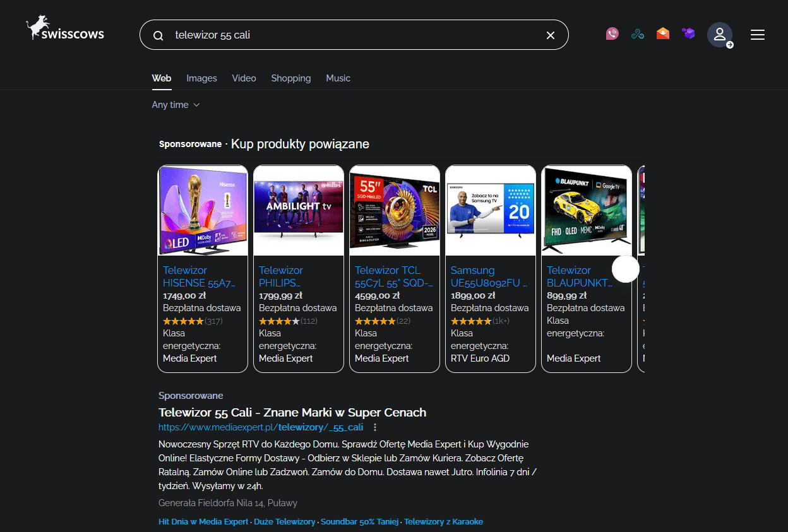The height and width of the screenshot is (532, 788).
Task: Click 'Media Expert' seller under Blaupunkt card
Action: pyautogui.click(x=573, y=358)
